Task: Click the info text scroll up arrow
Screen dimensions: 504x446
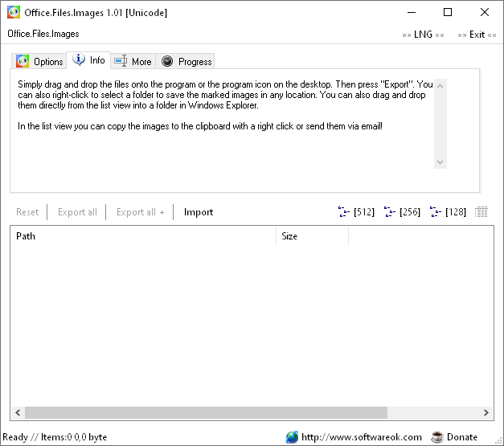Action: tap(440, 86)
